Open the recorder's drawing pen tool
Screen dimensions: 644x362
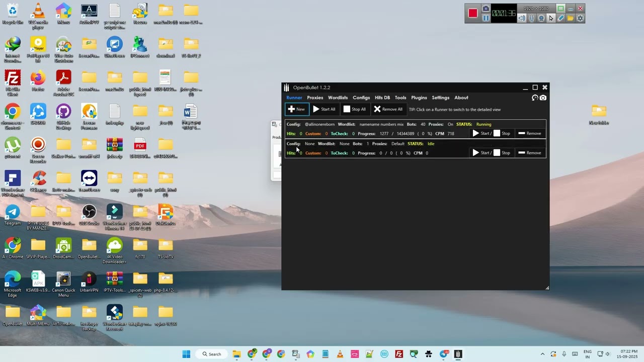coord(561,18)
